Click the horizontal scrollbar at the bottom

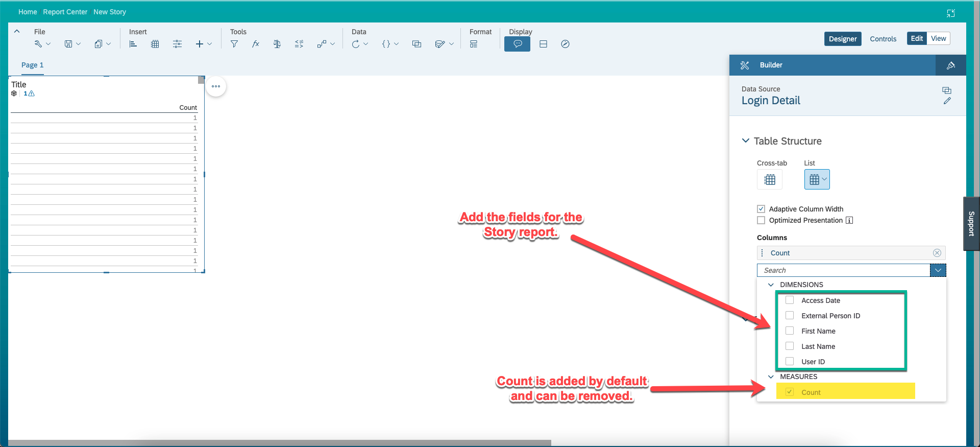click(x=280, y=443)
